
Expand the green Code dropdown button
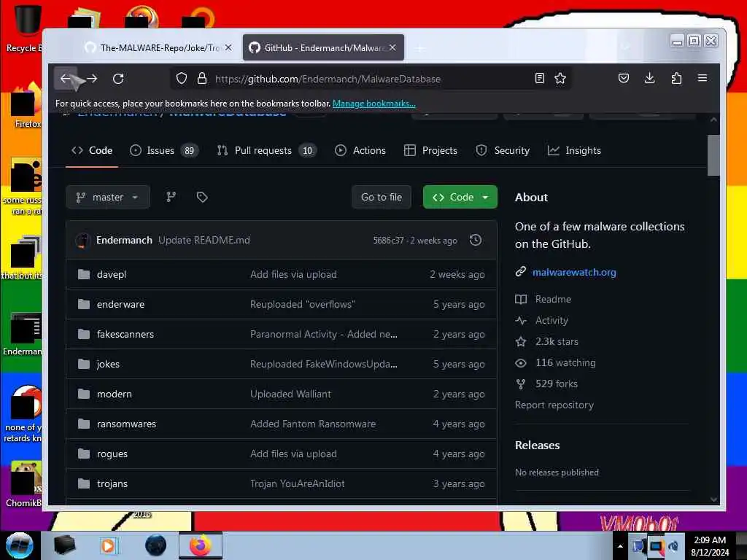[460, 197]
